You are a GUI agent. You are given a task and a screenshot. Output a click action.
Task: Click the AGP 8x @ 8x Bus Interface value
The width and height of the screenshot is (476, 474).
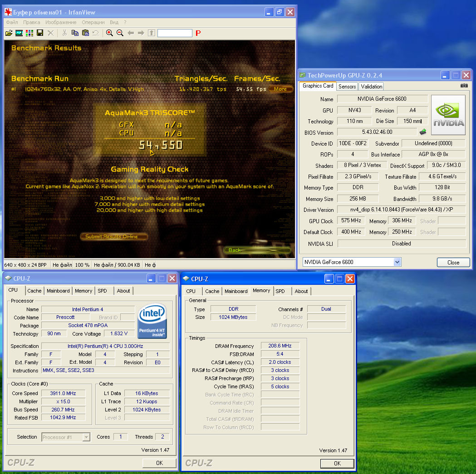(x=433, y=154)
